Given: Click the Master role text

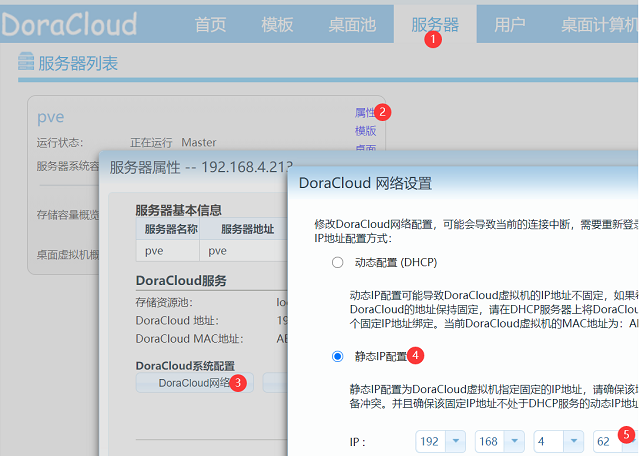Looking at the screenshot, I should pos(199,142).
